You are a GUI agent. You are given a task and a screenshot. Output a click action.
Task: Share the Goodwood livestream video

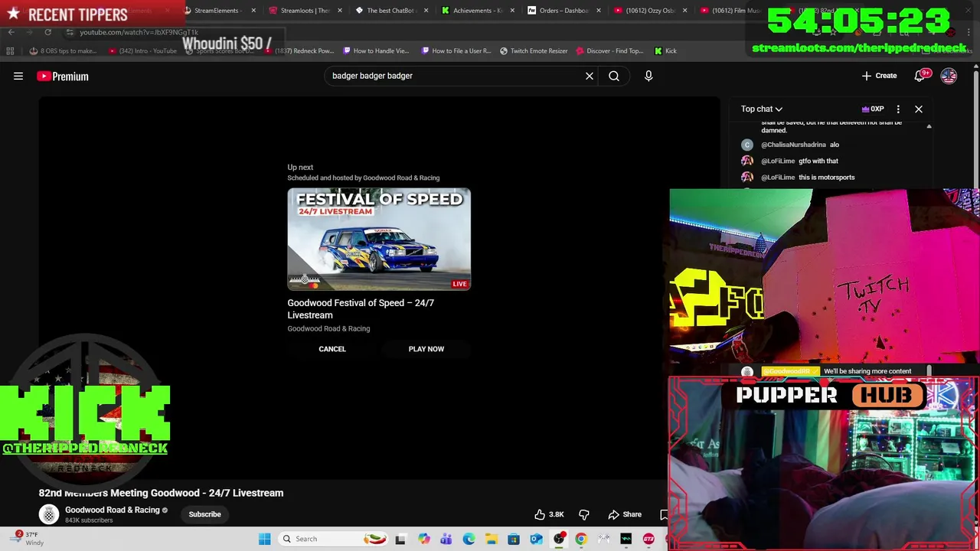(x=625, y=514)
